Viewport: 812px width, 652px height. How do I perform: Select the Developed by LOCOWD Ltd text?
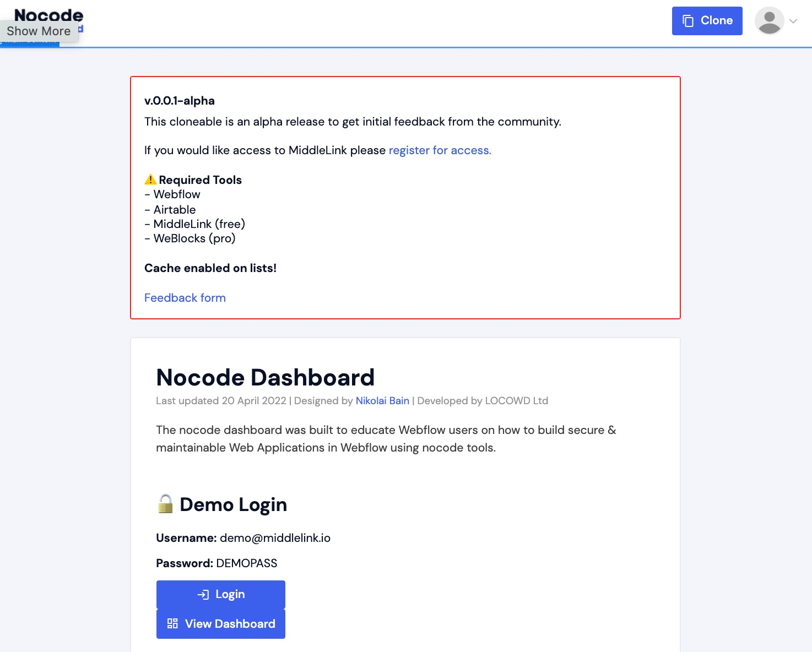click(x=483, y=401)
